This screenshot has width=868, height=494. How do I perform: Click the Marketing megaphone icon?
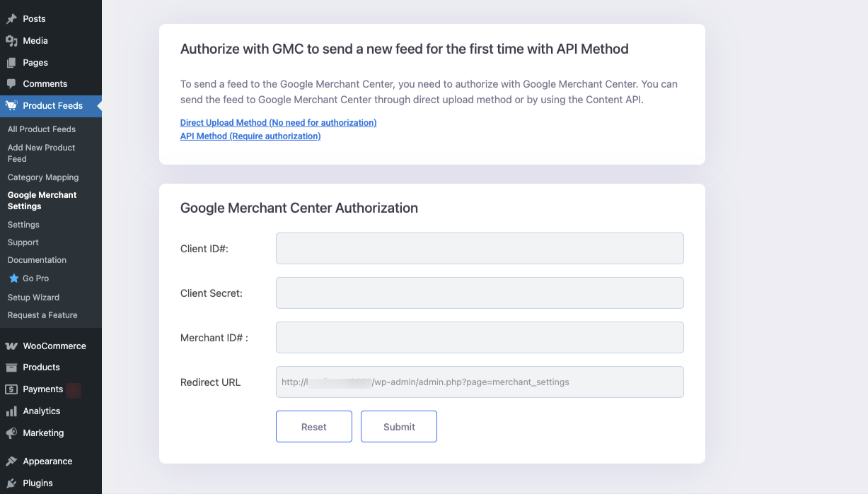click(x=11, y=433)
